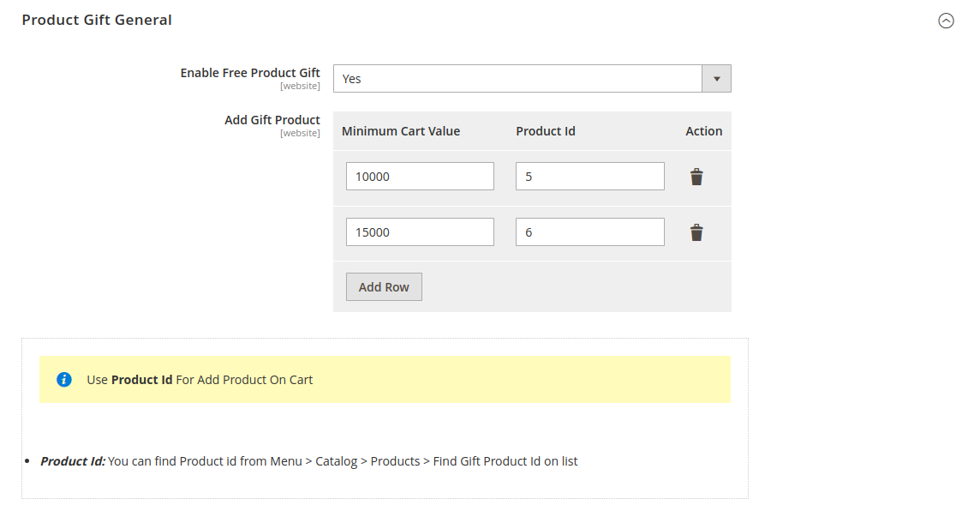This screenshot has height=523, width=980.
Task: Click the dropdown arrow beside Yes
Action: click(716, 79)
